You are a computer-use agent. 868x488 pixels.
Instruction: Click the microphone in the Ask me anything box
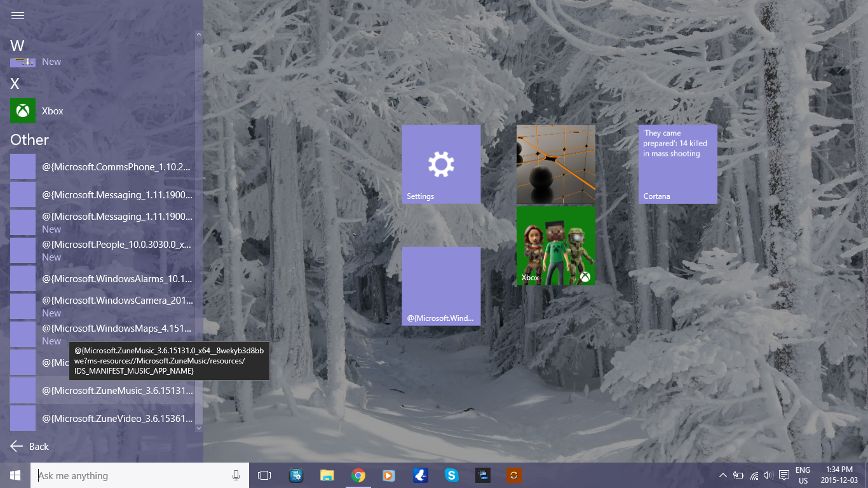click(236, 475)
